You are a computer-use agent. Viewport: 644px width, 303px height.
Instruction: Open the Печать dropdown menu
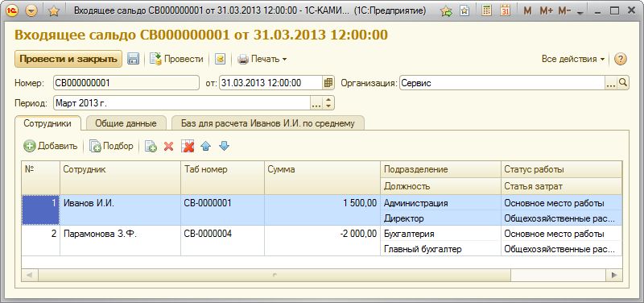coord(262,59)
